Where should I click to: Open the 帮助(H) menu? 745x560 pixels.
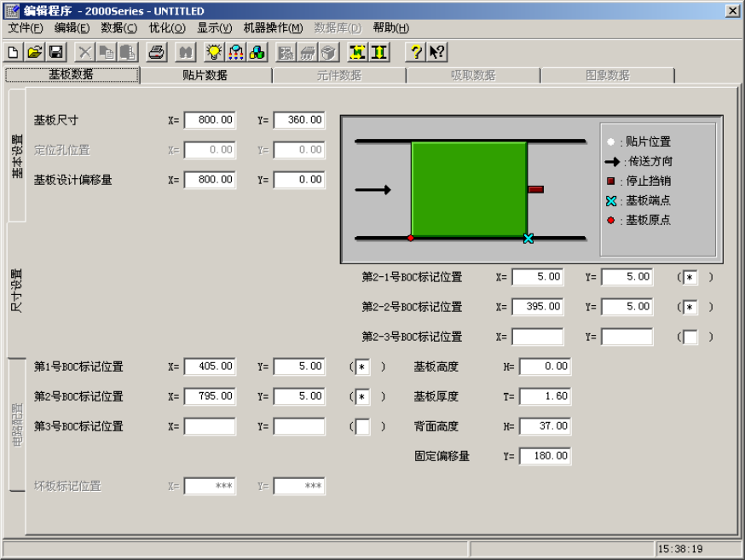pos(390,28)
